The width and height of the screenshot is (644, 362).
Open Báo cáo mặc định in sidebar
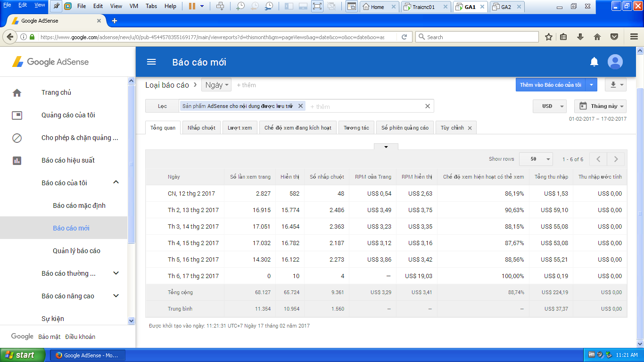click(x=79, y=206)
